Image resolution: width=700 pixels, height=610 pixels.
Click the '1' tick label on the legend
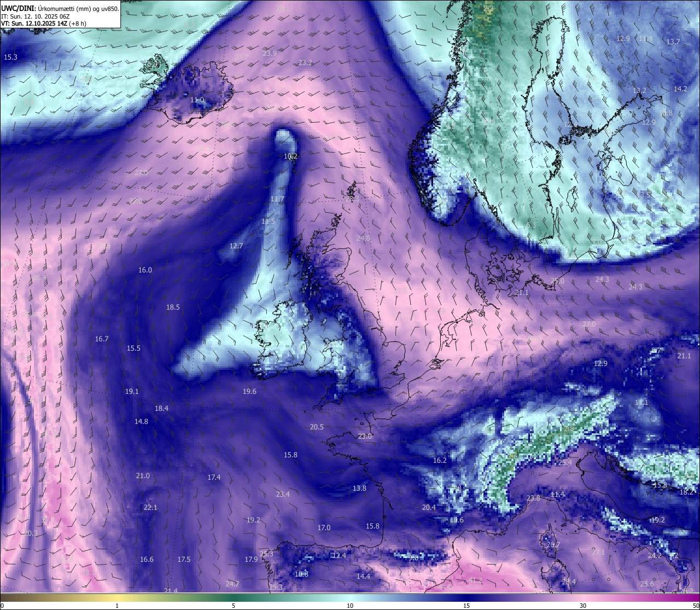point(117,606)
